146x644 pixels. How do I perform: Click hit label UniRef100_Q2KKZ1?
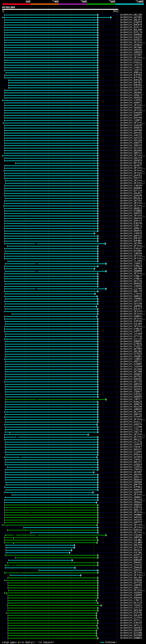131,570
